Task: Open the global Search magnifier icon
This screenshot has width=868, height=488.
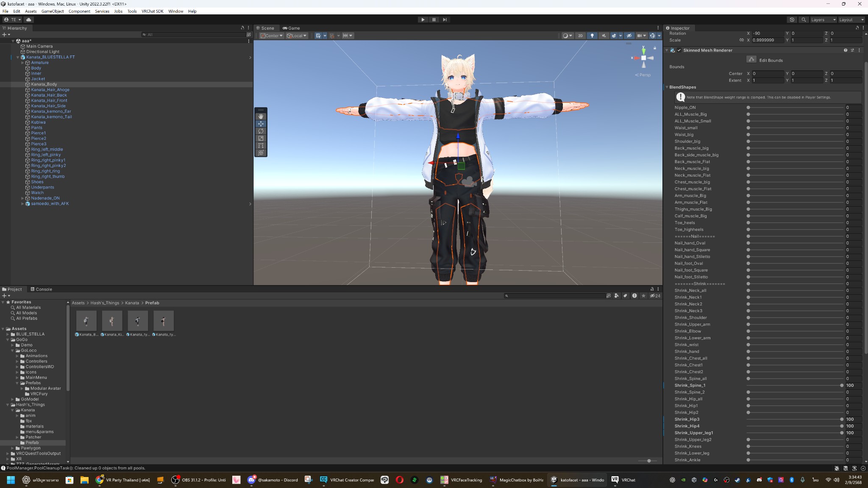Action: tap(803, 19)
